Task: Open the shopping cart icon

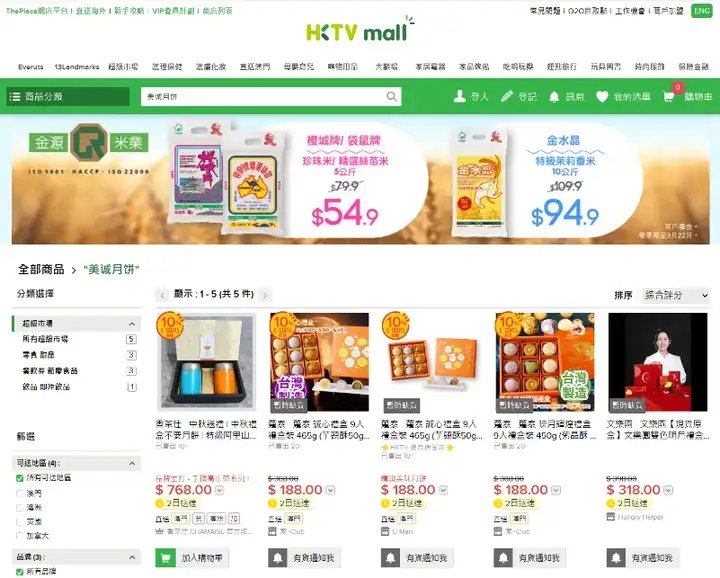Action: [669, 96]
